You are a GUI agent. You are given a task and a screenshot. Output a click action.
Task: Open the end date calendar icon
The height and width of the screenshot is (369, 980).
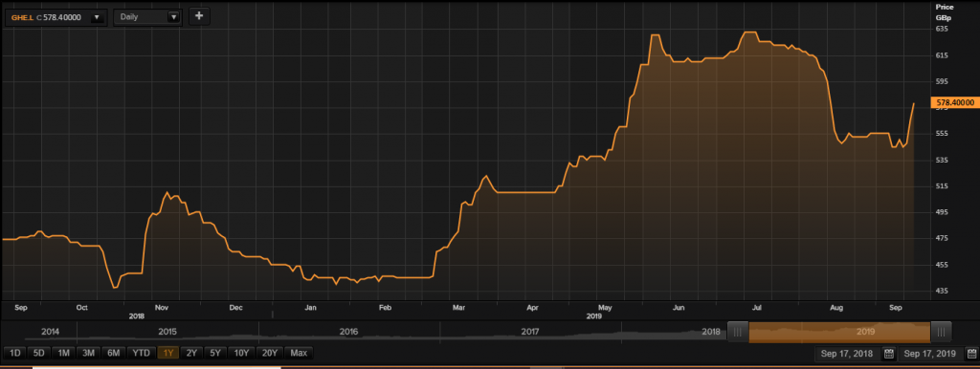click(971, 354)
